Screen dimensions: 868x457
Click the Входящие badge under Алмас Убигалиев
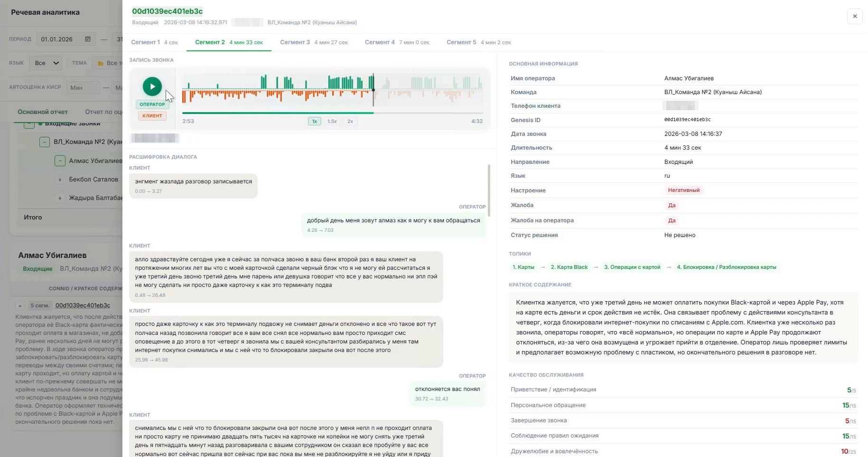tap(37, 269)
